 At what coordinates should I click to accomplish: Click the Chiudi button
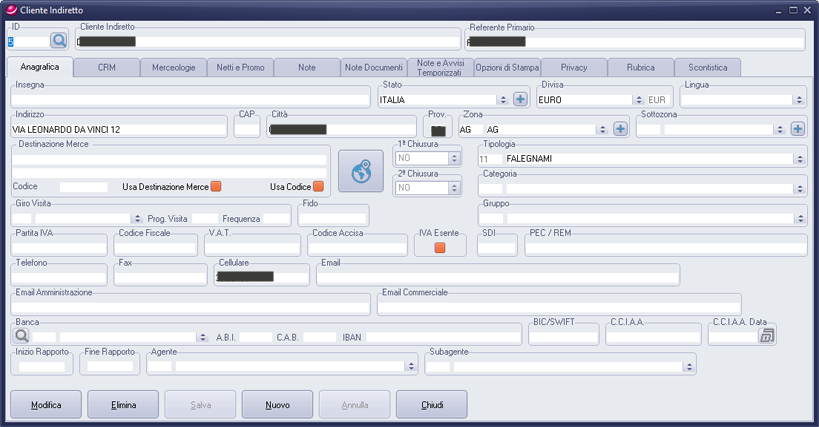coord(431,405)
